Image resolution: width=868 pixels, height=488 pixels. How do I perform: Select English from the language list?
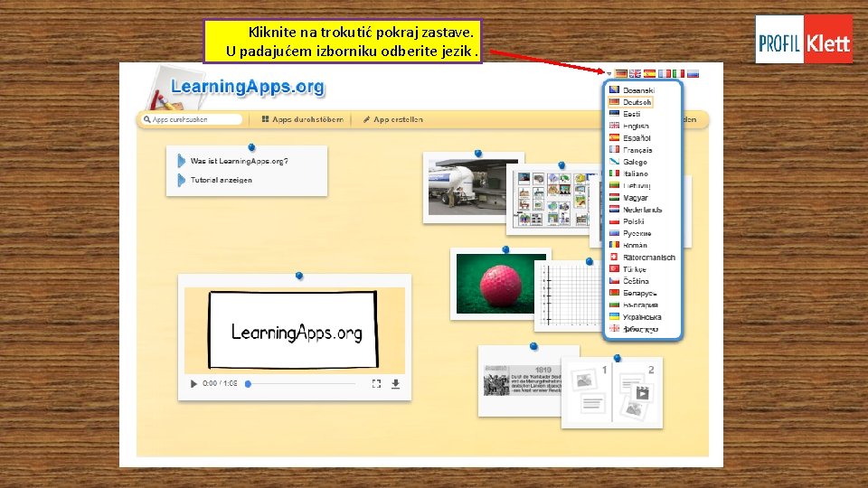tap(629, 127)
